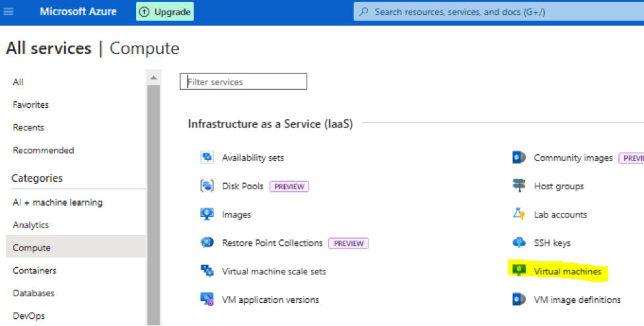Image resolution: width=644 pixels, height=326 pixels.
Task: Choose the Databases category
Action: [34, 293]
